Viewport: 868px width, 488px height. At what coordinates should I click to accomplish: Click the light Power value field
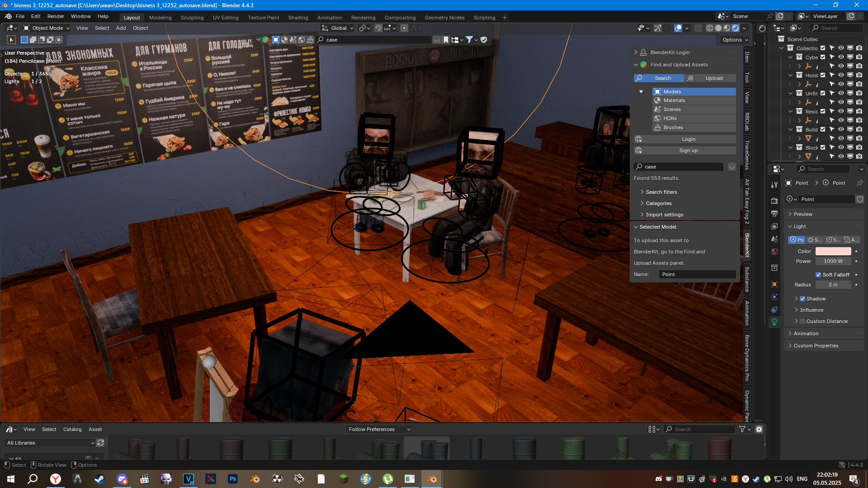[833, 261]
